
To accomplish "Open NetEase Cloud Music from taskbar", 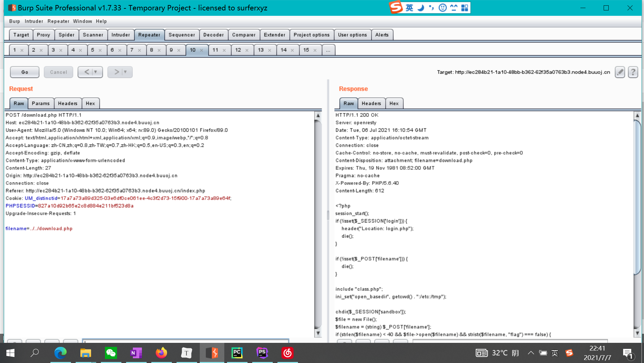I will pyautogui.click(x=288, y=353).
